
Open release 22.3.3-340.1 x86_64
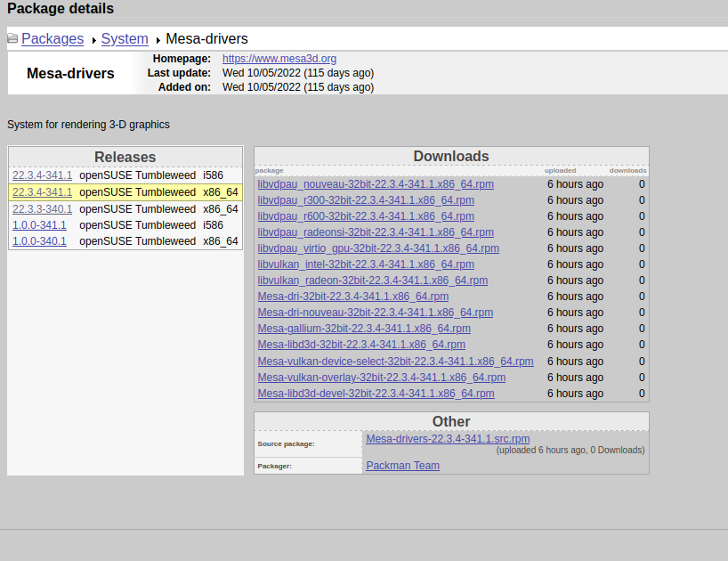click(x=42, y=209)
